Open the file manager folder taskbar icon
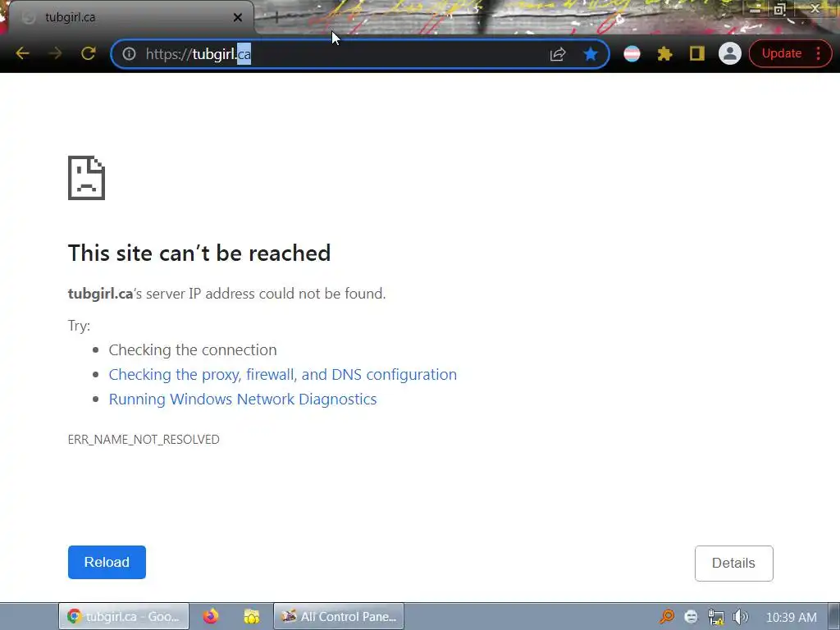This screenshot has width=840, height=630. [251, 617]
